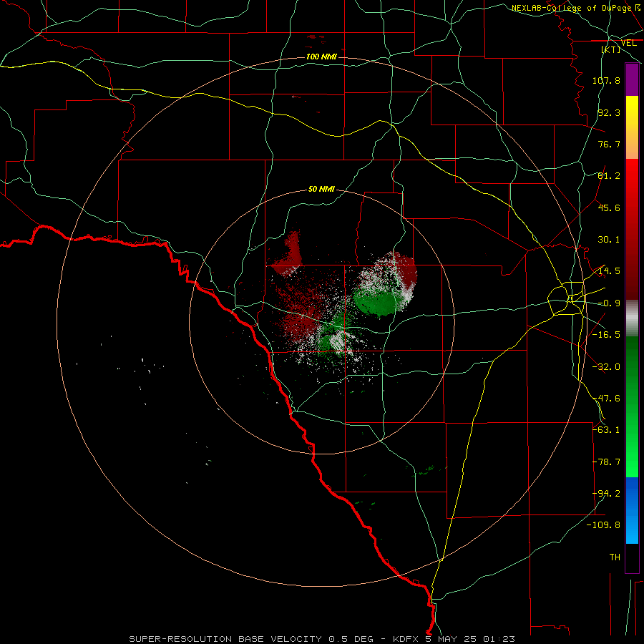
Task: Click the KDFX station identifier in caption
Action: [x=407, y=639]
